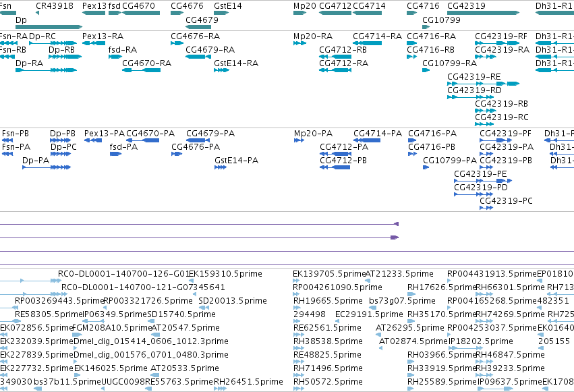Click the CG10799 gene label
This screenshot has width=574, height=392.
coord(442,20)
